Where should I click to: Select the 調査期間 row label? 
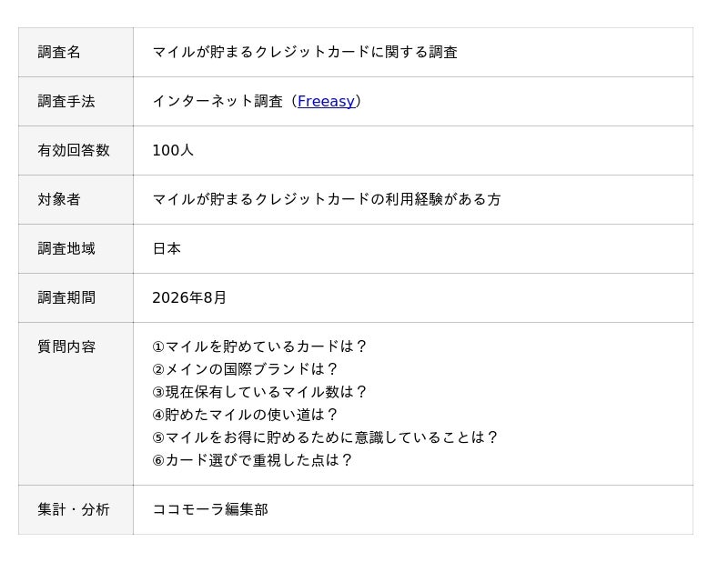[x=76, y=298]
